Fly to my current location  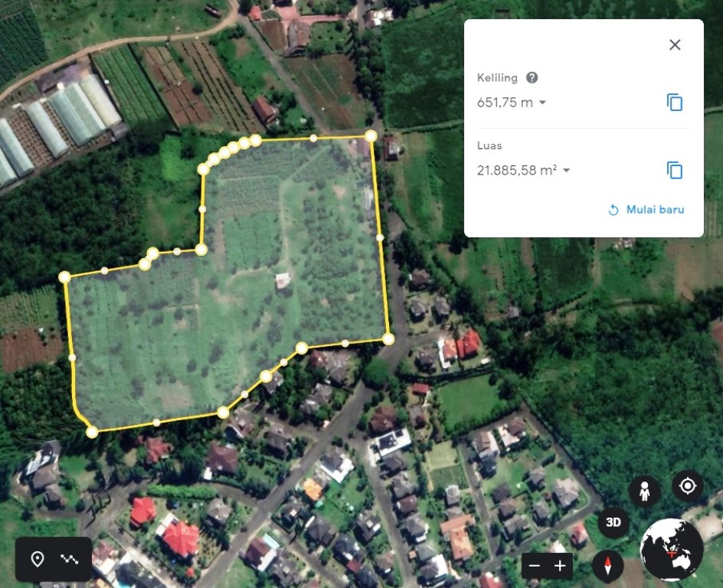pos(688,485)
